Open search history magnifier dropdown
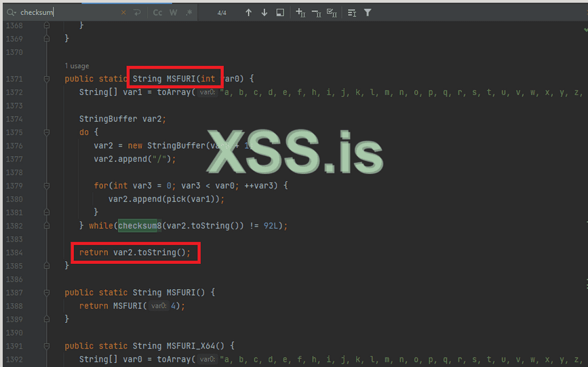Viewport: 588px width, 367px height. [12, 12]
